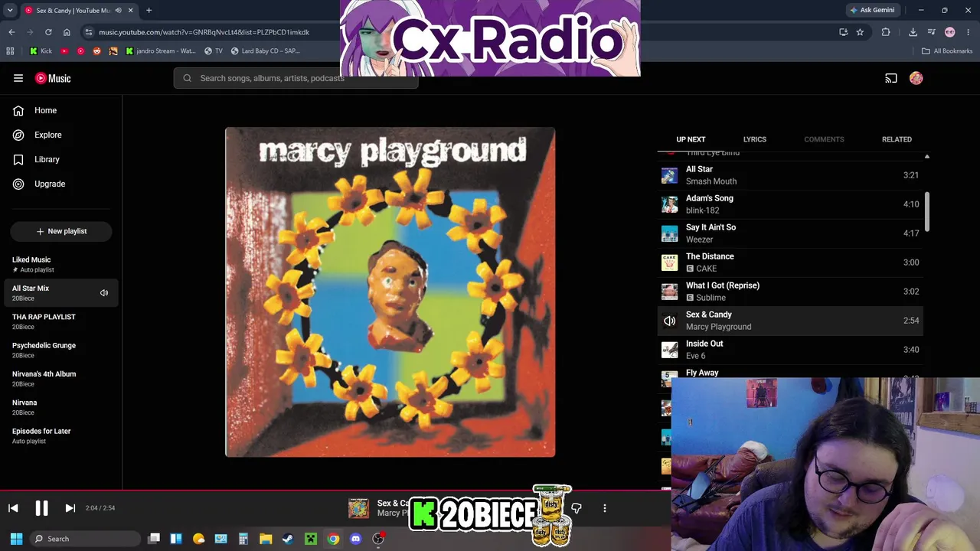Open the Chrome three-dot menu
Viewport: 980px width, 551px height.
click(x=969, y=32)
